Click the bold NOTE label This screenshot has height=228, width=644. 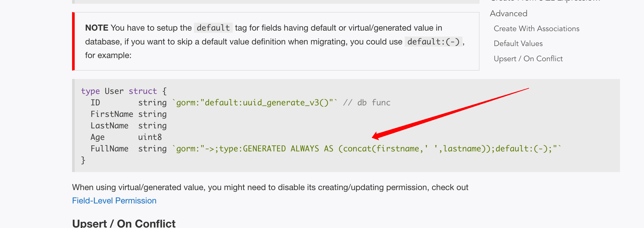pyautogui.click(x=97, y=28)
